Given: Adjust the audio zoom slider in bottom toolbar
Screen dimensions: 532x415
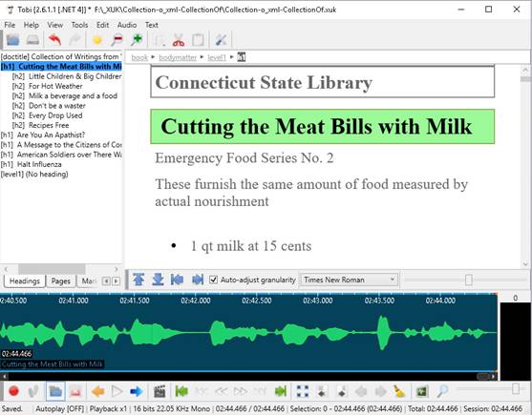Looking at the screenshot, I should (x=516, y=389).
